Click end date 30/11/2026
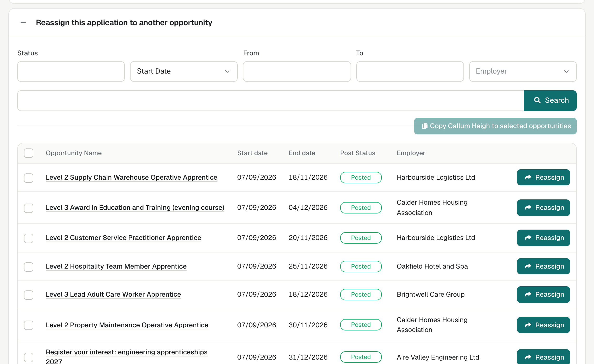594x364 pixels. click(x=308, y=325)
